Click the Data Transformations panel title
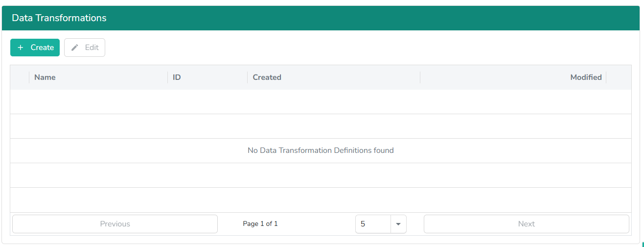The image size is (644, 247). pos(59,18)
